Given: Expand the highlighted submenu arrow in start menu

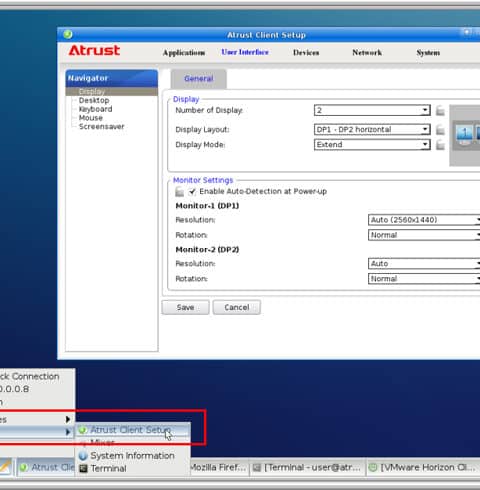Looking at the screenshot, I should point(68,432).
